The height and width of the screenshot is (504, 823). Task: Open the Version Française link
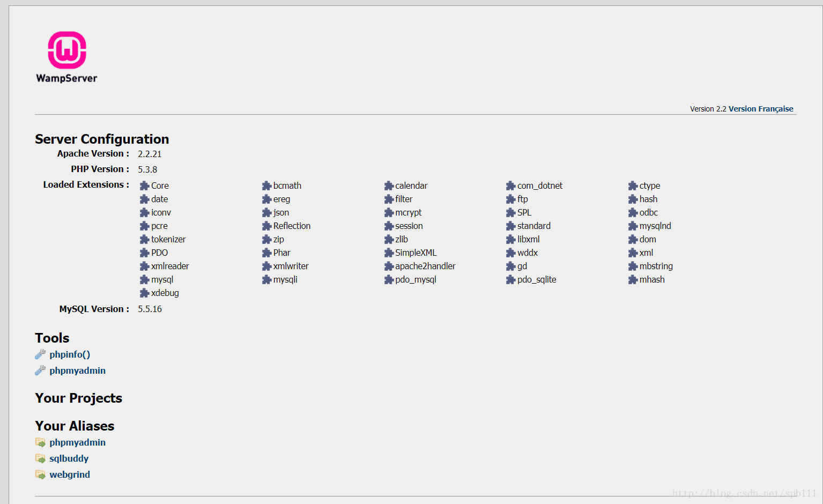coord(760,109)
